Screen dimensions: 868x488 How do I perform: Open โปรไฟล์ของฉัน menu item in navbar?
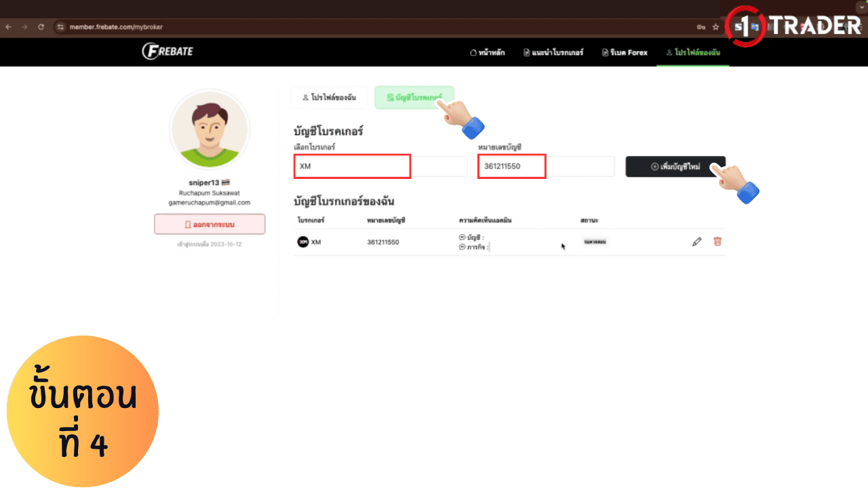coord(693,52)
